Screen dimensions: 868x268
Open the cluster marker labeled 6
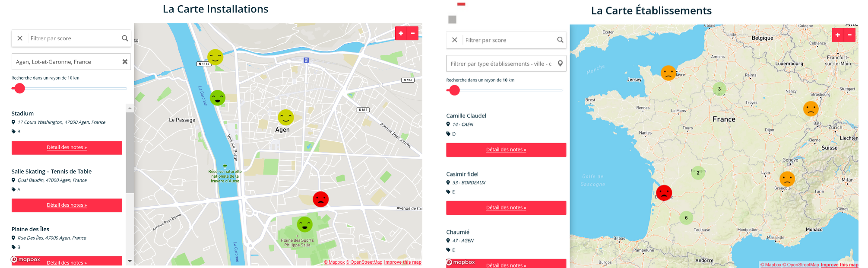[x=686, y=218]
